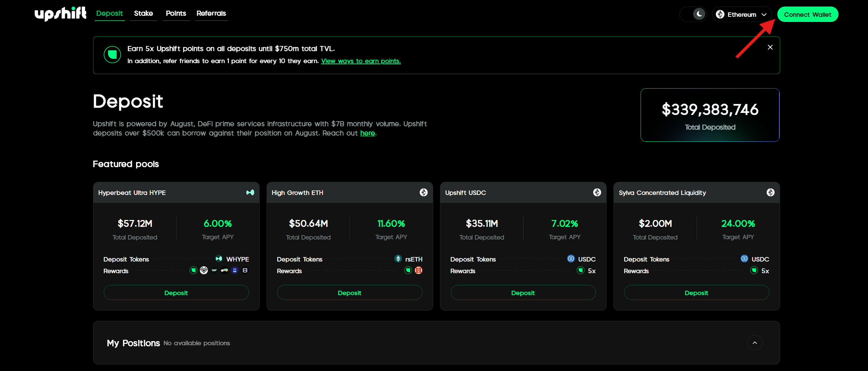868x371 pixels.
Task: Click the 7.02% Target APY value
Action: point(565,224)
